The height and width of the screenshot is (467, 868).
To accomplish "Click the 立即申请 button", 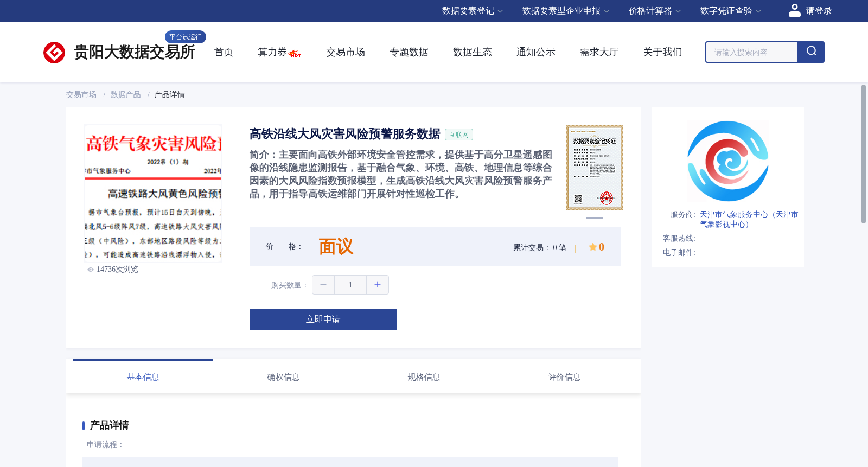I will pyautogui.click(x=323, y=319).
